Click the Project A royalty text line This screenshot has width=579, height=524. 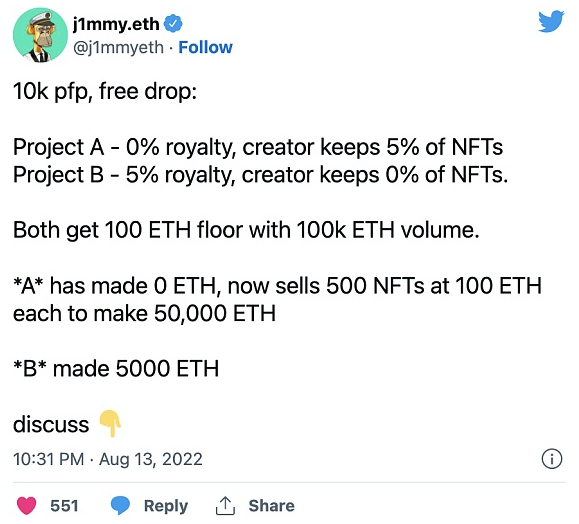point(258,147)
